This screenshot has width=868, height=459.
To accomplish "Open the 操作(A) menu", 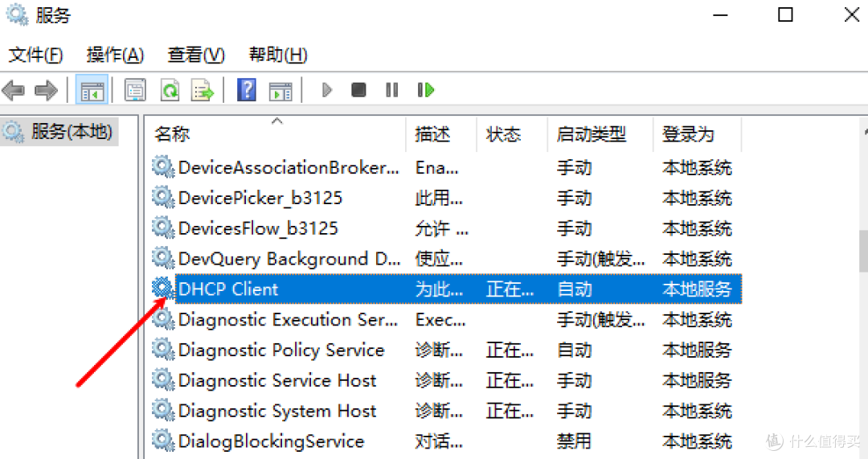I will point(115,55).
